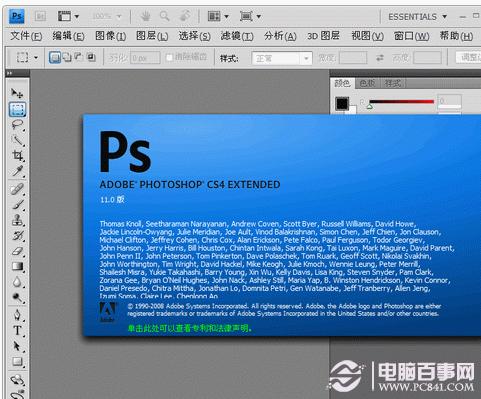Select the Rectangular Marquee tool

point(17,109)
